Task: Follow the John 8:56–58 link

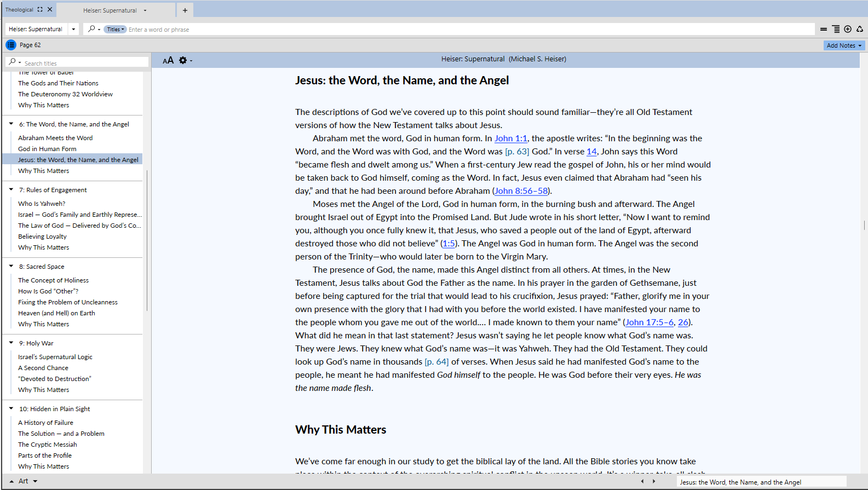Action: pyautogui.click(x=521, y=191)
